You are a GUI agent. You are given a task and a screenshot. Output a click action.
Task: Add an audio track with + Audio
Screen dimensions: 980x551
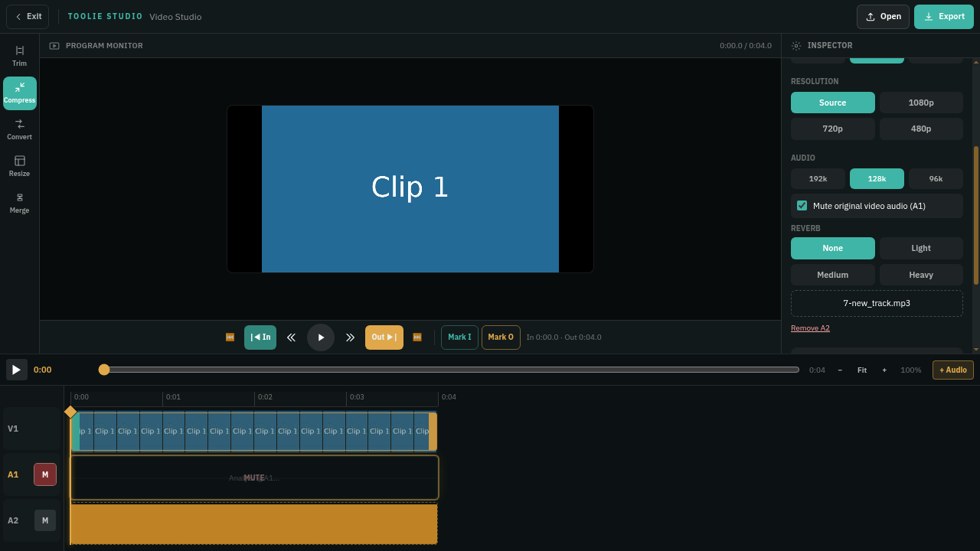tap(953, 370)
